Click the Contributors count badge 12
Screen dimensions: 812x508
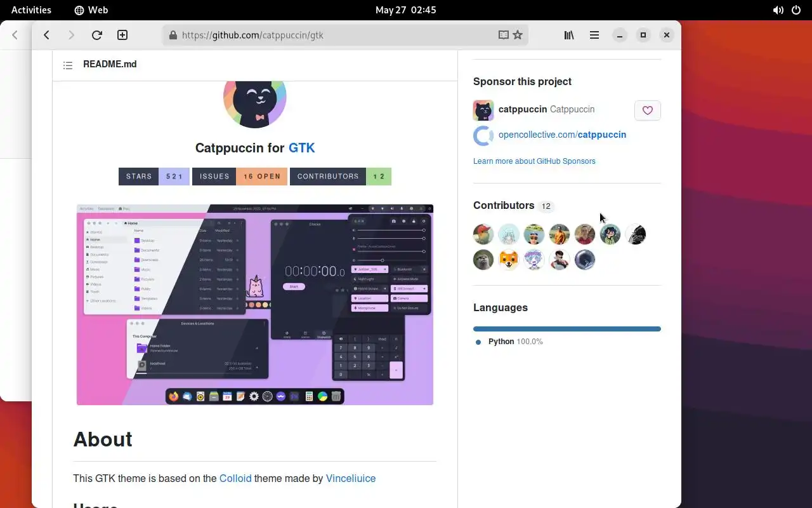click(x=546, y=206)
